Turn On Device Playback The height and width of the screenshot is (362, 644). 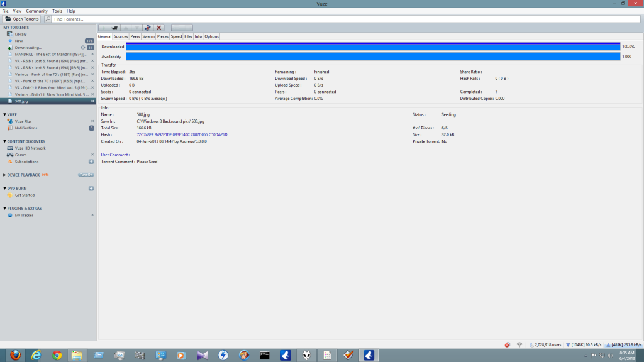(86, 175)
